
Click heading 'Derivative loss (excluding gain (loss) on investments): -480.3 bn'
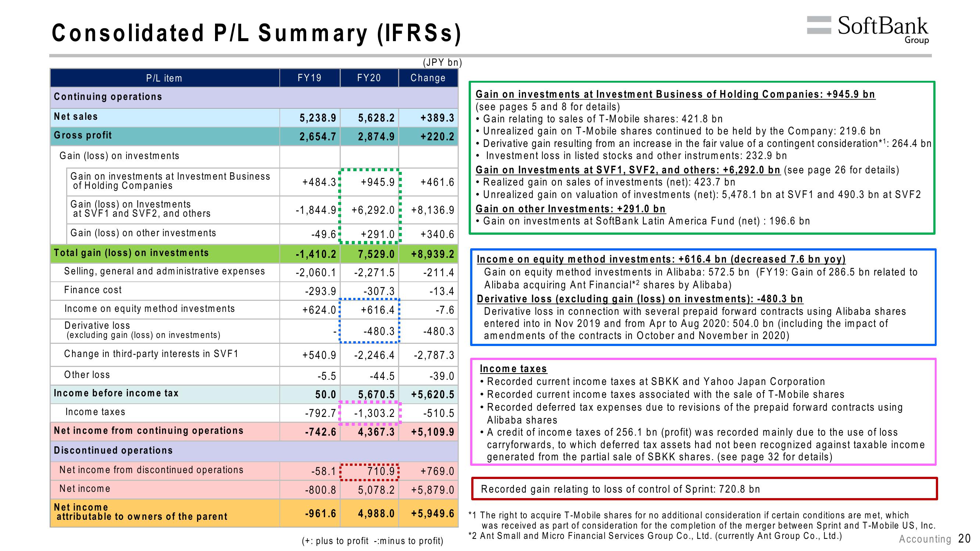point(640,299)
